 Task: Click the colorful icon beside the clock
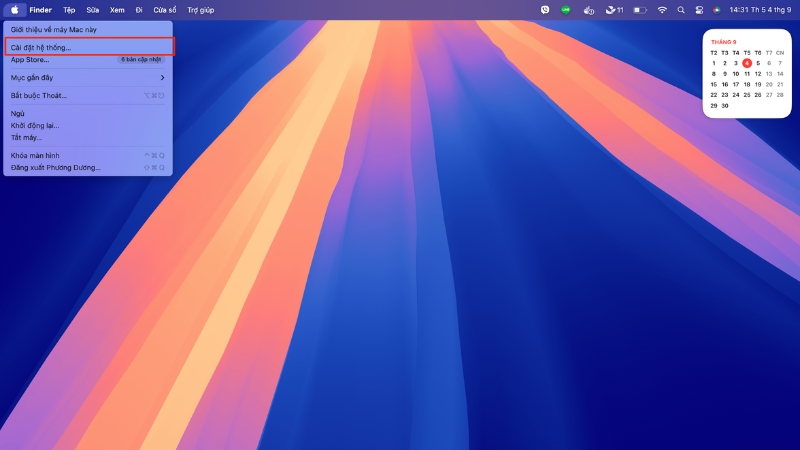[716, 9]
